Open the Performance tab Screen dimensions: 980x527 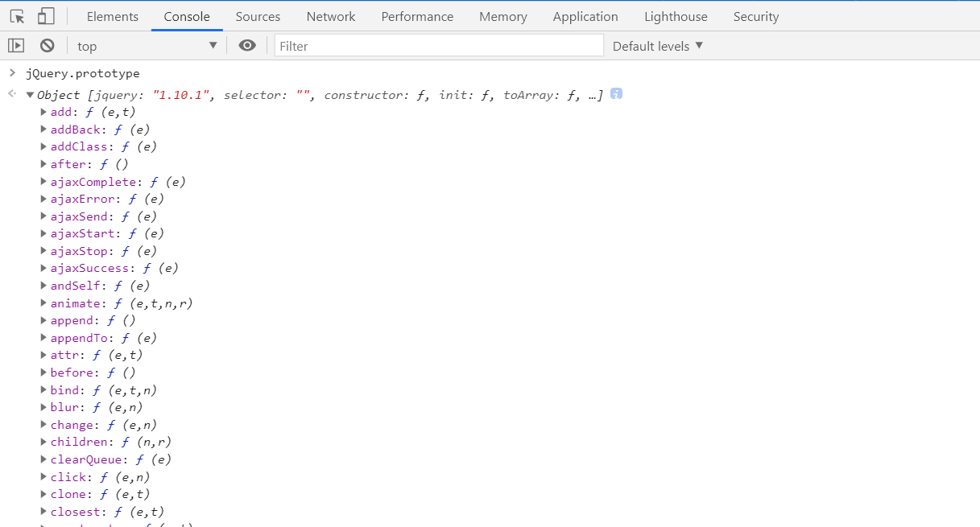point(417,16)
